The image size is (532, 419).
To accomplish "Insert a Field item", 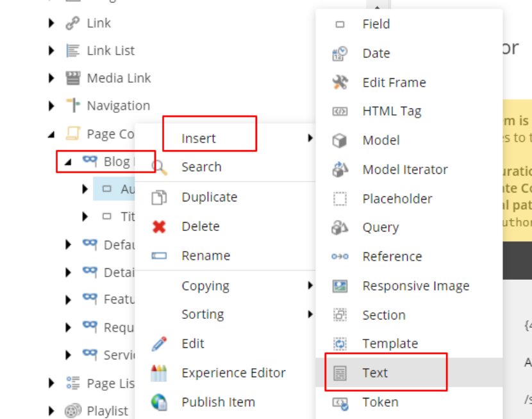I will point(409,24).
